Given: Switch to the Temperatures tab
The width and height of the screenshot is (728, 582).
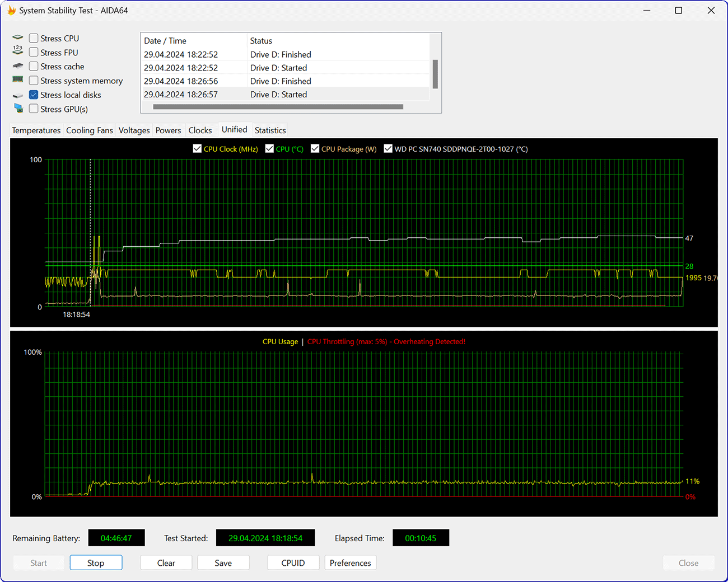Looking at the screenshot, I should click(36, 130).
